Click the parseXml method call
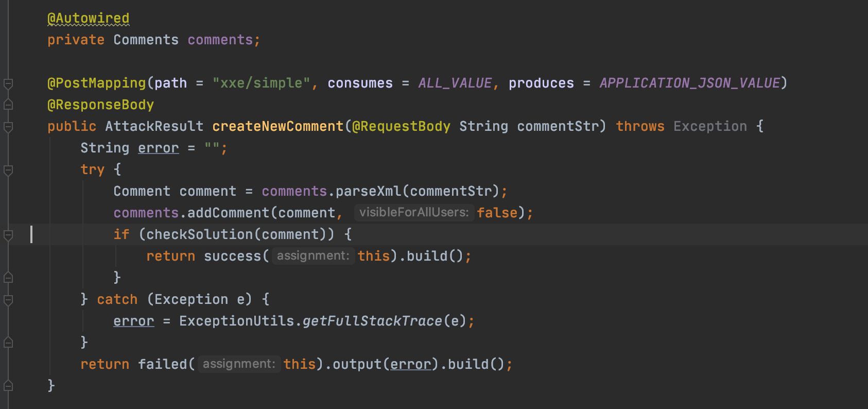The height and width of the screenshot is (409, 868). click(x=368, y=191)
